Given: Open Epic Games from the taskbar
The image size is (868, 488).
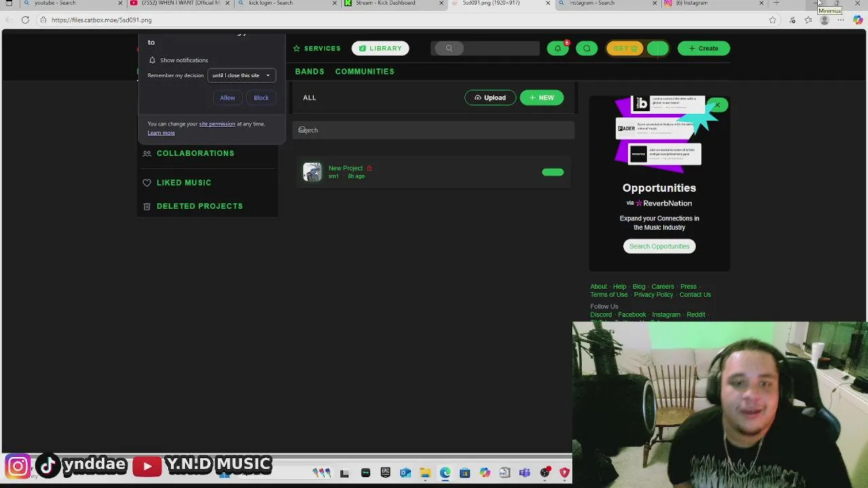Looking at the screenshot, I should click(385, 472).
